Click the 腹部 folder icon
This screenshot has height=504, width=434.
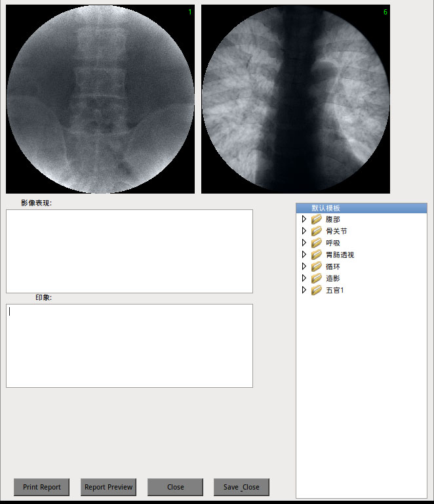coord(316,219)
